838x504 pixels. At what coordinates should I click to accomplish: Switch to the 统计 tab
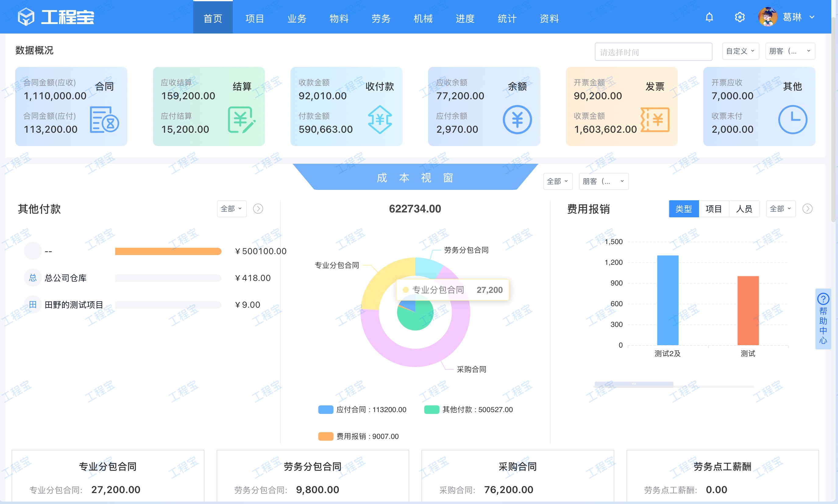point(506,19)
